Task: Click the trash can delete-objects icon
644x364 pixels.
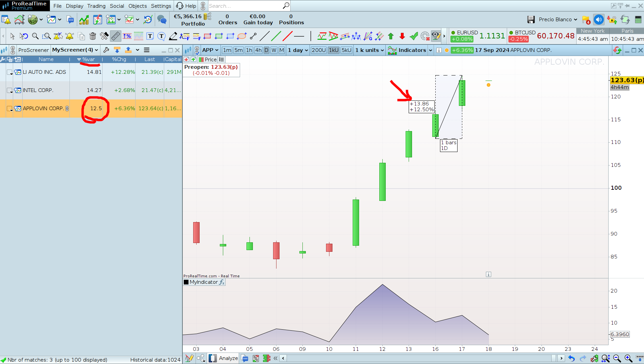Action: point(93,36)
